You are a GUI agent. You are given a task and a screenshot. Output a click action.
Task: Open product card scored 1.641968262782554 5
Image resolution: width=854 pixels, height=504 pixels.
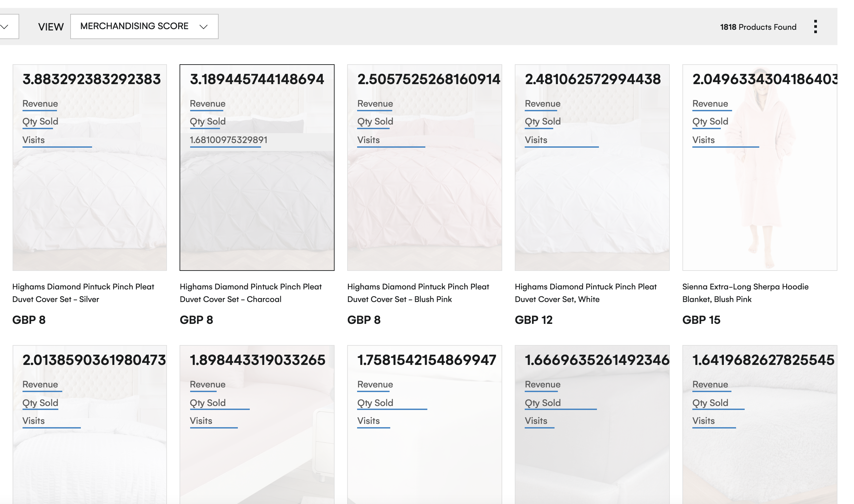coord(760,425)
